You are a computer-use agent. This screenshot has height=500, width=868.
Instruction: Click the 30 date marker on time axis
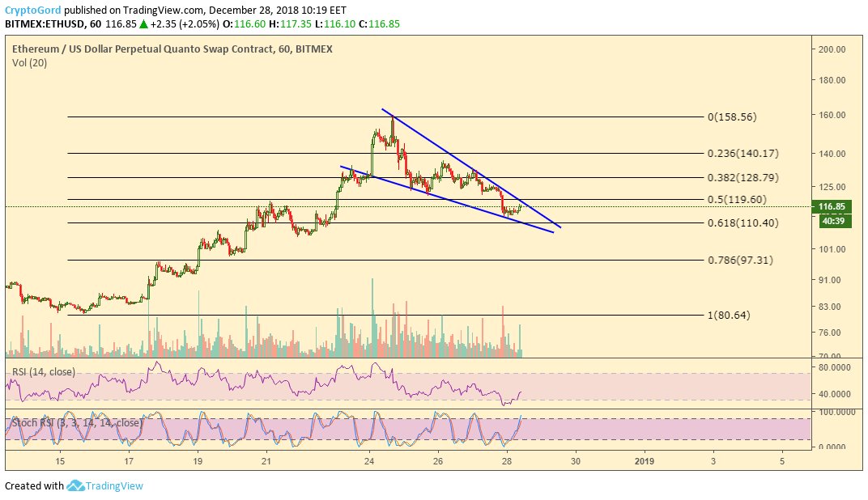[576, 460]
